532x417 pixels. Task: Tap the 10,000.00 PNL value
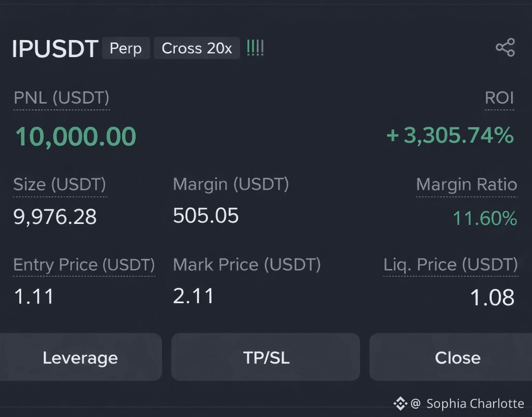[76, 136]
